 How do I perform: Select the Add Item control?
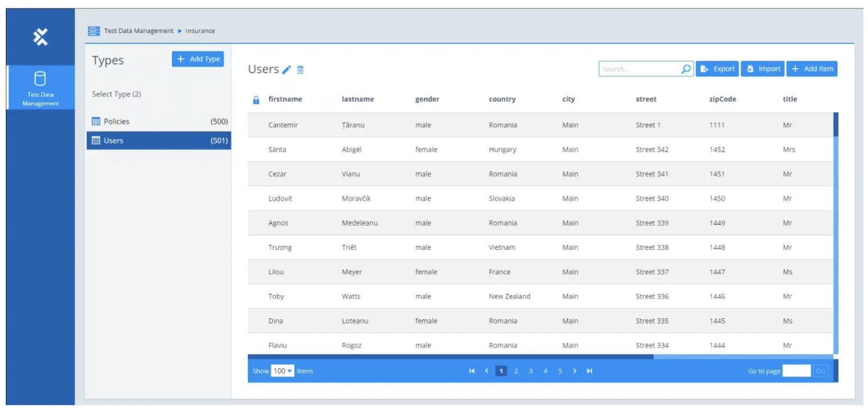812,68
